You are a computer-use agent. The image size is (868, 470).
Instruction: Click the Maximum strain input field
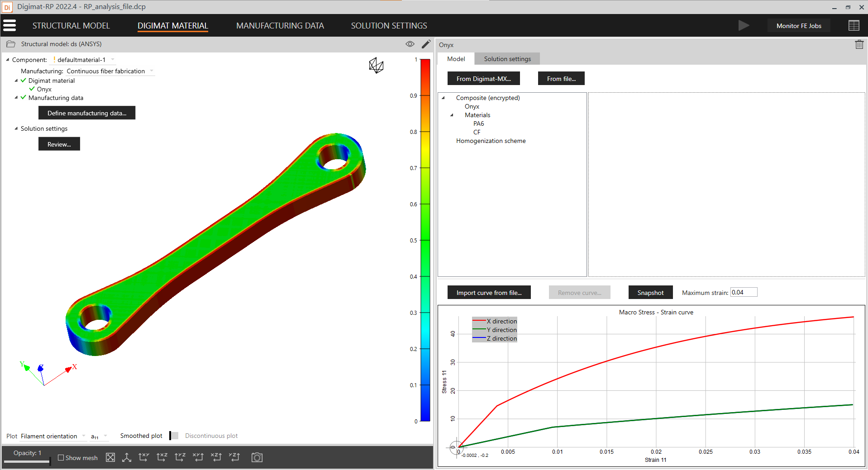[x=744, y=292]
